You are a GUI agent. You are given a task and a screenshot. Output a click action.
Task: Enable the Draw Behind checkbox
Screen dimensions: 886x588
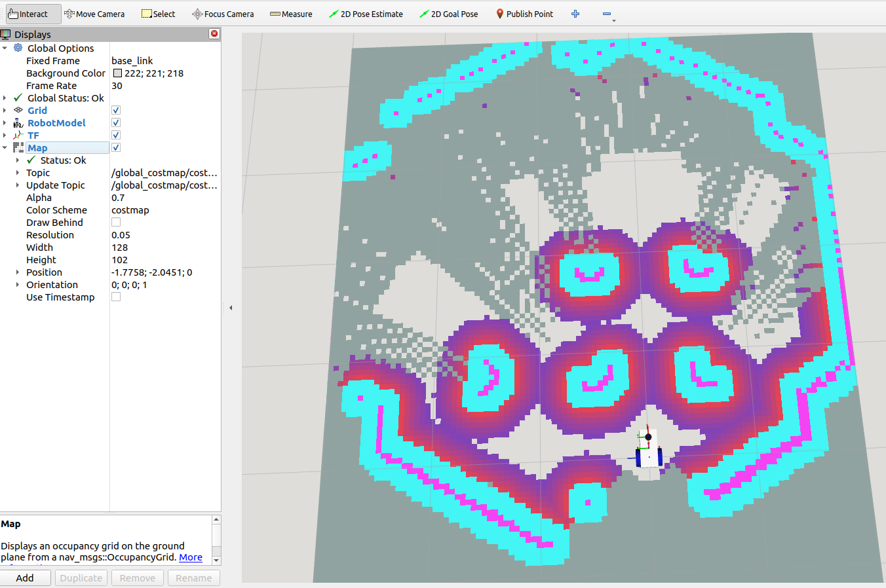click(116, 222)
